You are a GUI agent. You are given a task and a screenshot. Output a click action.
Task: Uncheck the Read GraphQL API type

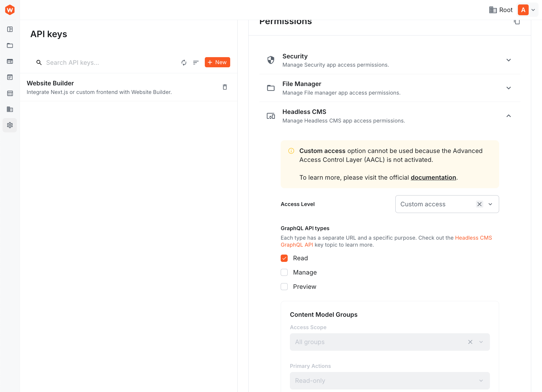click(x=284, y=258)
